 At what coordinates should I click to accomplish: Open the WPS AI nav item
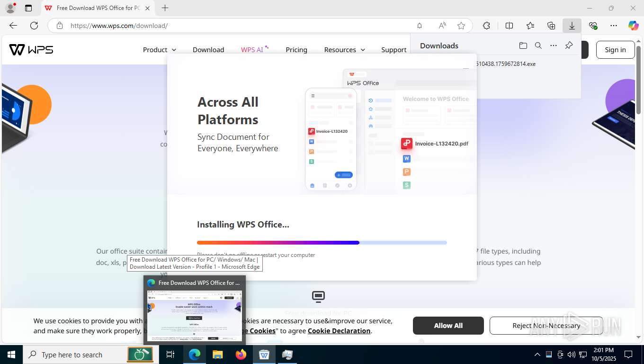pyautogui.click(x=255, y=49)
